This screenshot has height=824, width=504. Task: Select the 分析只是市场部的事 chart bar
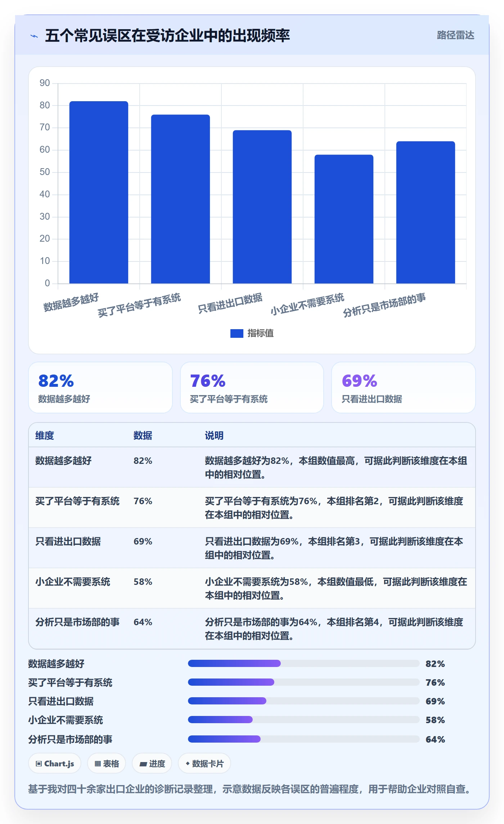pyautogui.click(x=426, y=212)
